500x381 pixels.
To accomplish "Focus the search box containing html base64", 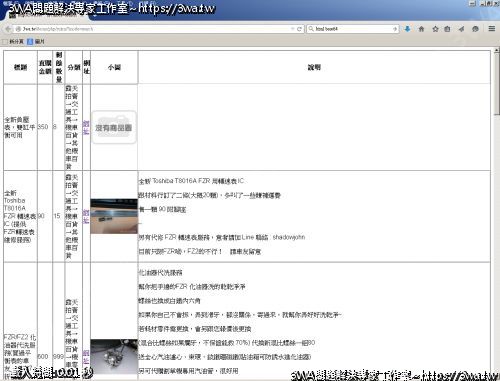I will click(353, 29).
